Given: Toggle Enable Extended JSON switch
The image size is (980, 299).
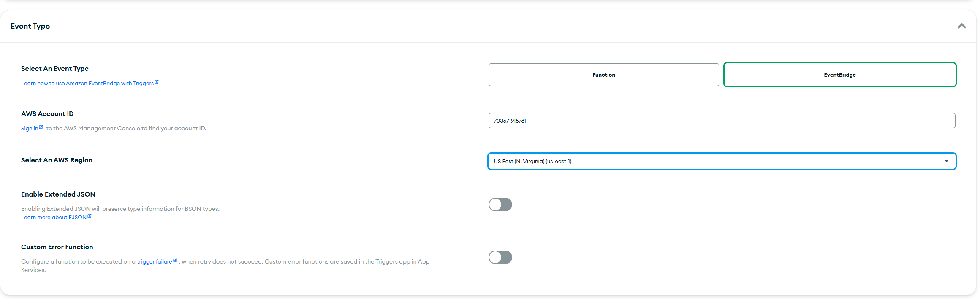Looking at the screenshot, I should [500, 205].
